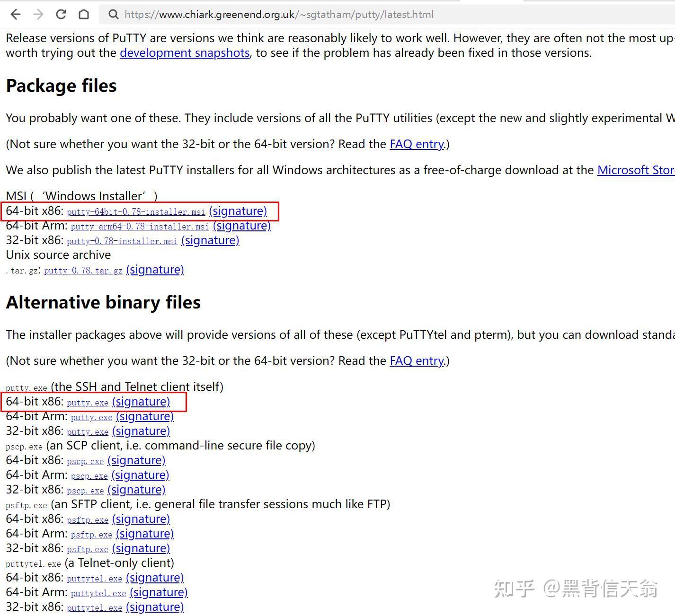
Task: Open the FAQ entry link under Package files
Action: [x=417, y=144]
